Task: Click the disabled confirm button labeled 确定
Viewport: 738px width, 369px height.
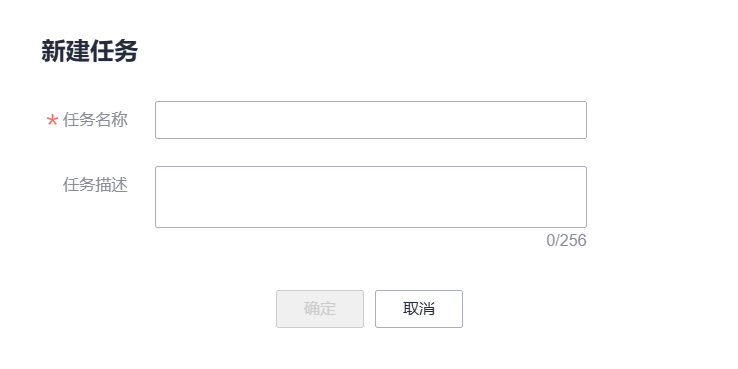Action: tap(320, 309)
